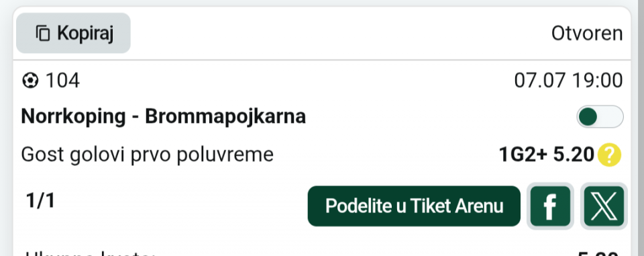Screen dimensions: 644x256
Task: Click the dark knob of the match toggle
Action: point(588,116)
